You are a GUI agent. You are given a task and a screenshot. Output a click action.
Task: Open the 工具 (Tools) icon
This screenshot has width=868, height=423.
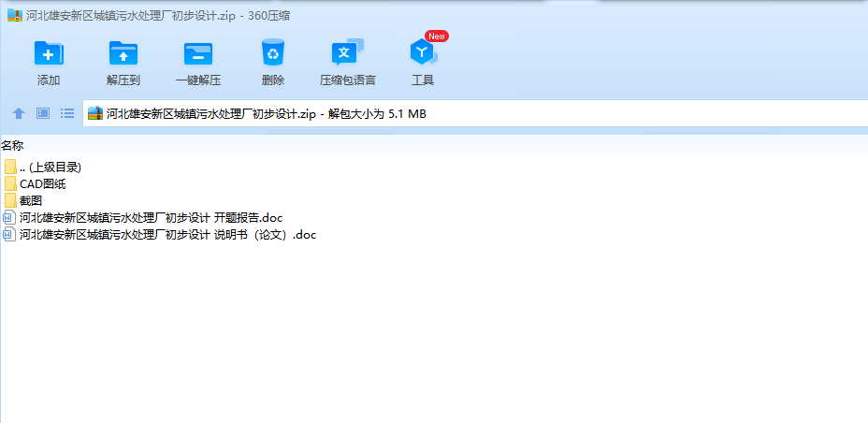pos(424,52)
